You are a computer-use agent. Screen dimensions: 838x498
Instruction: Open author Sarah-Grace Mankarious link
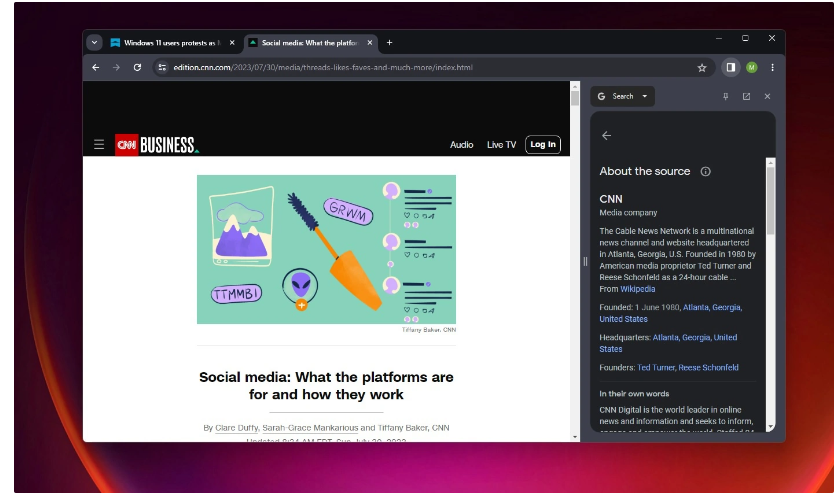(311, 428)
